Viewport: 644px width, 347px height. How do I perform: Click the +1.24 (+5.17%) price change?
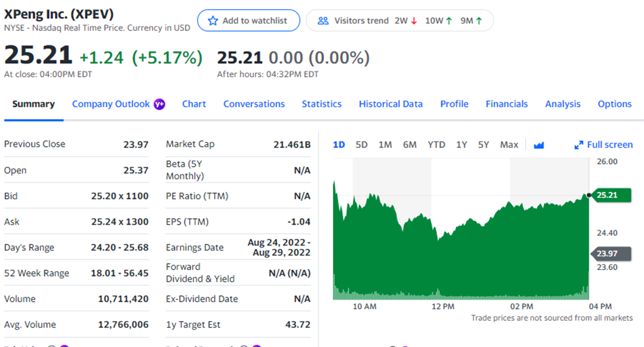[141, 58]
